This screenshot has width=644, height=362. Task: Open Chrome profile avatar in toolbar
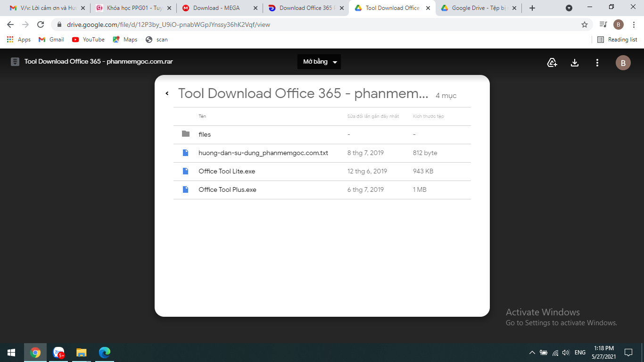point(619,25)
